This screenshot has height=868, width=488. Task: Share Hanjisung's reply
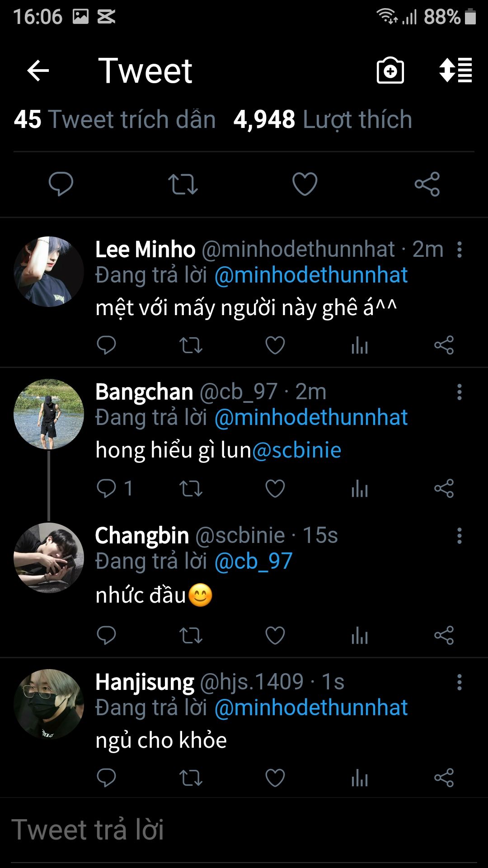(444, 778)
